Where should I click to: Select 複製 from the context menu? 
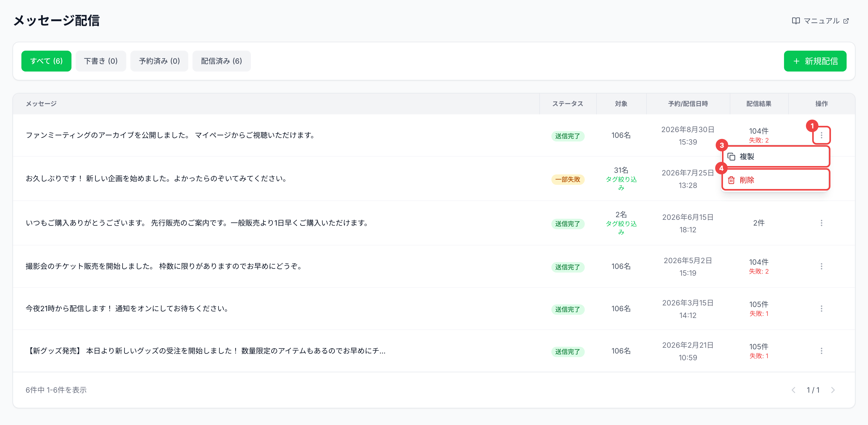(x=776, y=157)
